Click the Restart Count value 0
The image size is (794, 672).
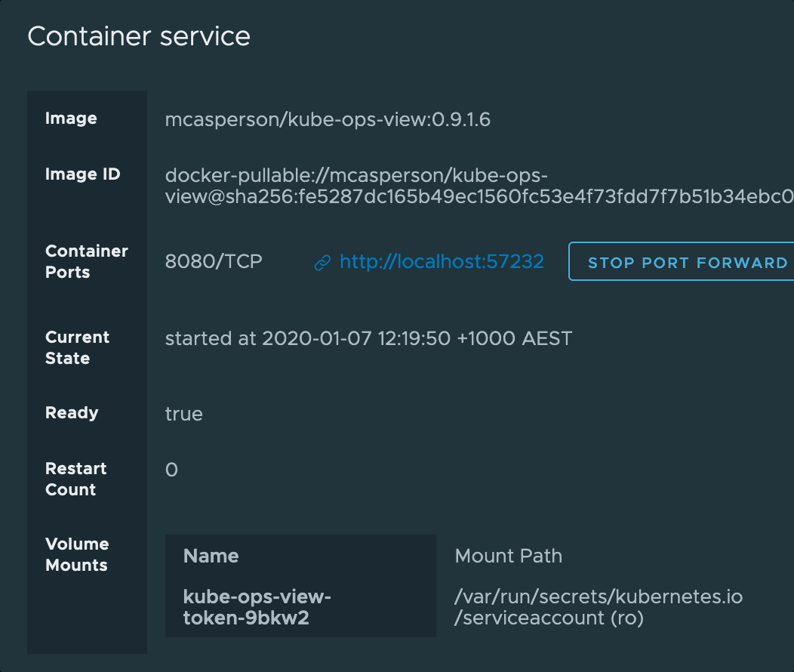[x=171, y=470]
